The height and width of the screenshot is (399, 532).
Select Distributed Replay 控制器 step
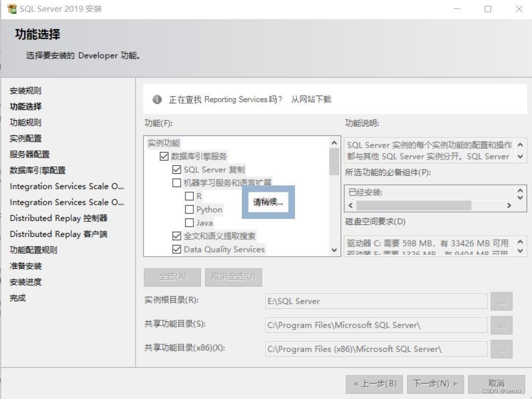pyautogui.click(x=58, y=218)
